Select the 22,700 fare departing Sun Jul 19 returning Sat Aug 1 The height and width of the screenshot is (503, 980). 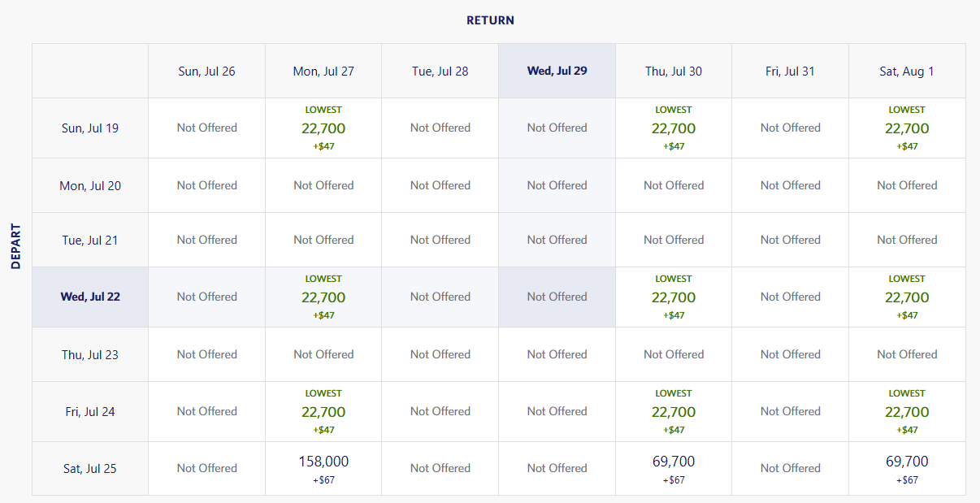point(907,128)
